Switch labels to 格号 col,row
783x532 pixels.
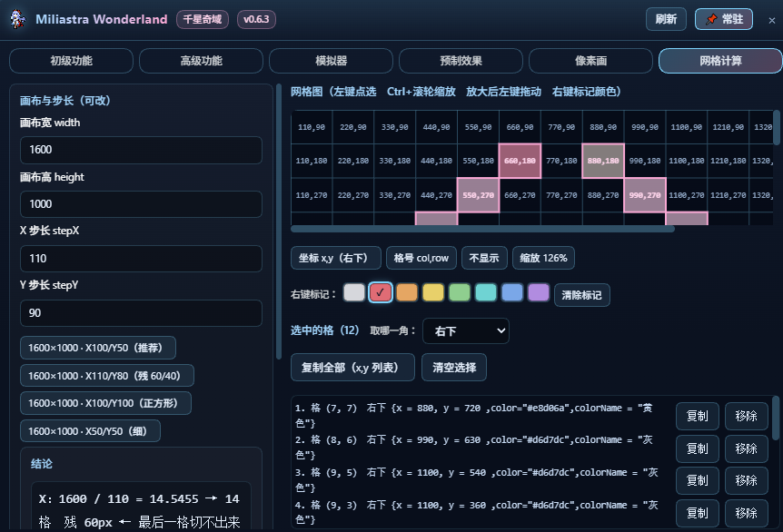[421, 258]
